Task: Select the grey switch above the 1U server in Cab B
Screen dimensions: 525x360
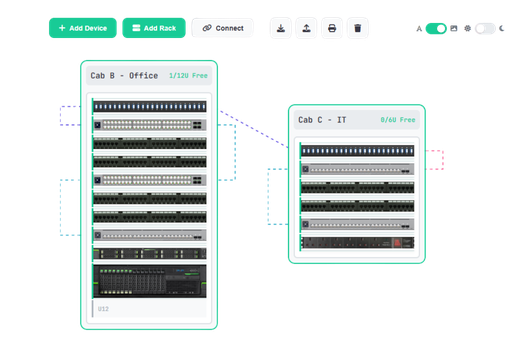Action: [x=150, y=235]
